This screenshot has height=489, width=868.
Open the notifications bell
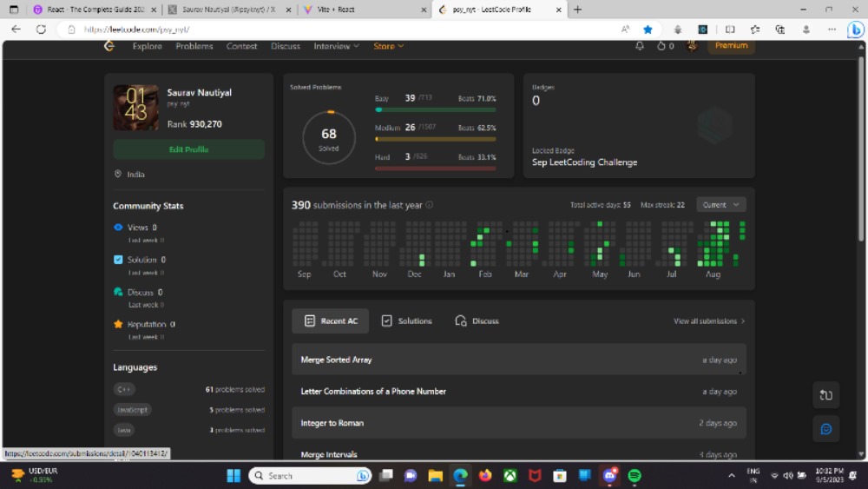pyautogui.click(x=640, y=46)
